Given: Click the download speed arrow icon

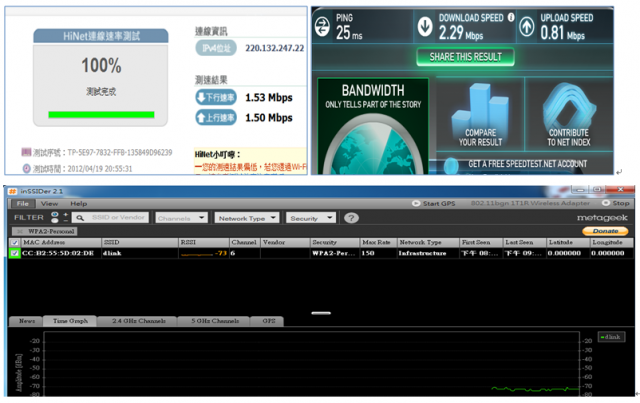Looking at the screenshot, I should pos(425,27).
